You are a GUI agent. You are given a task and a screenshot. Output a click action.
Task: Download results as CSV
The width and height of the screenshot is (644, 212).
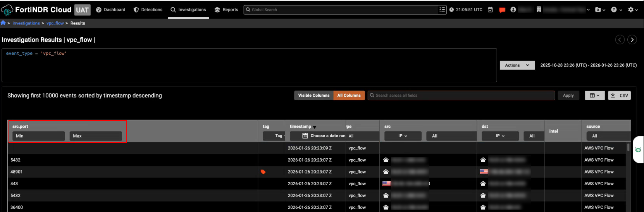(619, 96)
